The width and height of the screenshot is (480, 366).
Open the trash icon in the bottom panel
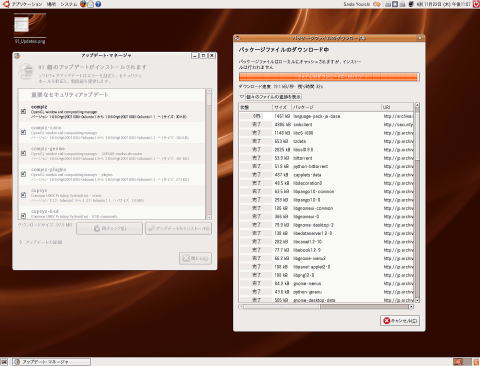click(476, 362)
